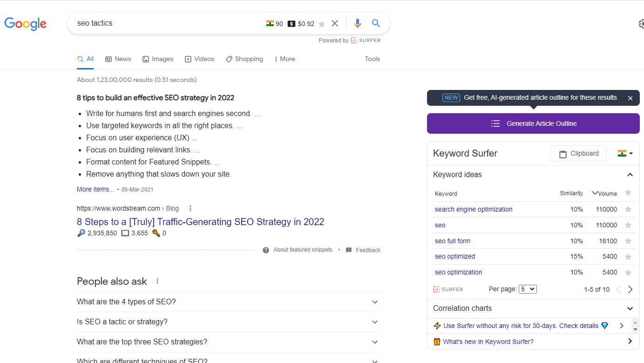Click the small scrollbar down arrow in Surfer promo
Image resolution: width=644 pixels, height=363 pixels.
point(636,329)
